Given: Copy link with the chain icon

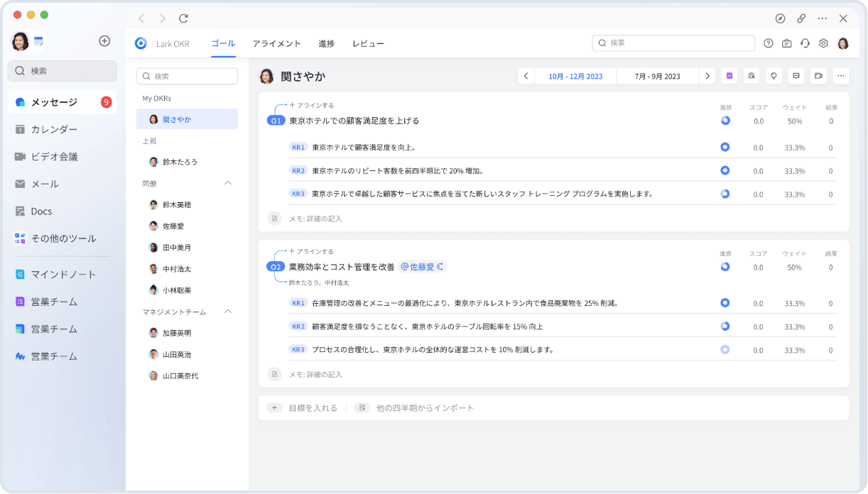Looking at the screenshot, I should (801, 18).
